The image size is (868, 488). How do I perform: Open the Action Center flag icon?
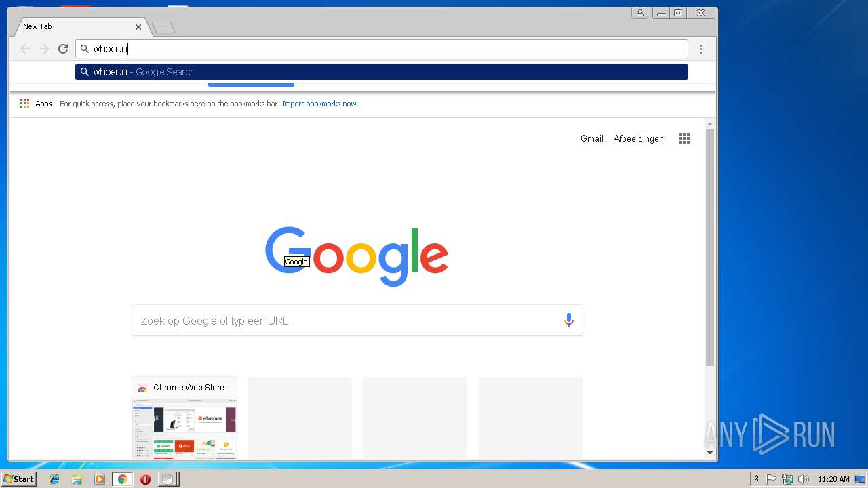pos(771,479)
